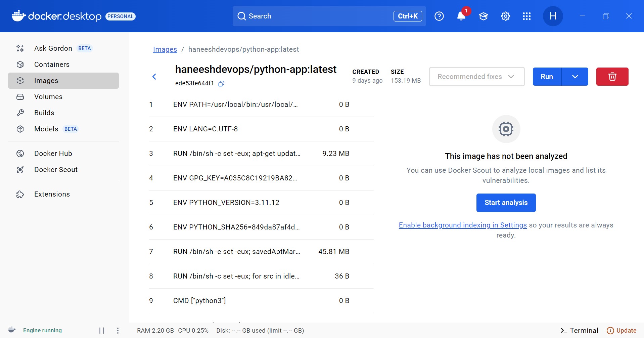Click the Docker Scout icon
This screenshot has height=338, width=644.
pos(20,170)
